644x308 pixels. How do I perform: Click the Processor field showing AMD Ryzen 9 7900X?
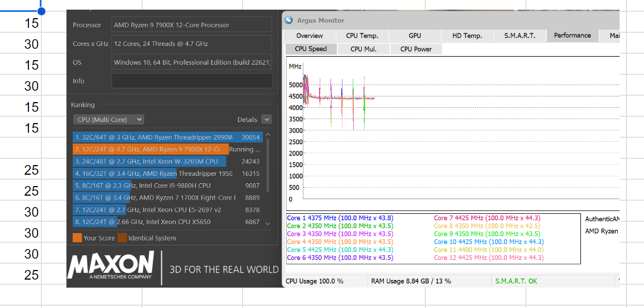tap(192, 24)
